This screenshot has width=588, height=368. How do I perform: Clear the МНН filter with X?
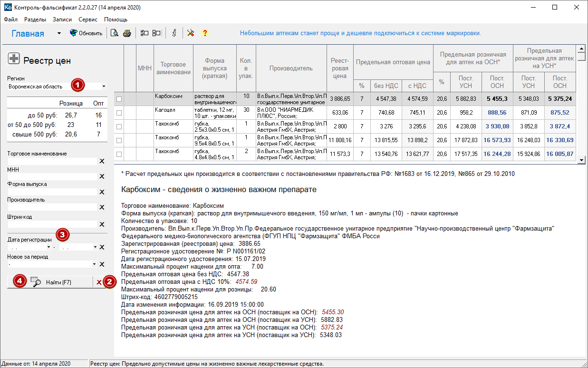click(102, 176)
